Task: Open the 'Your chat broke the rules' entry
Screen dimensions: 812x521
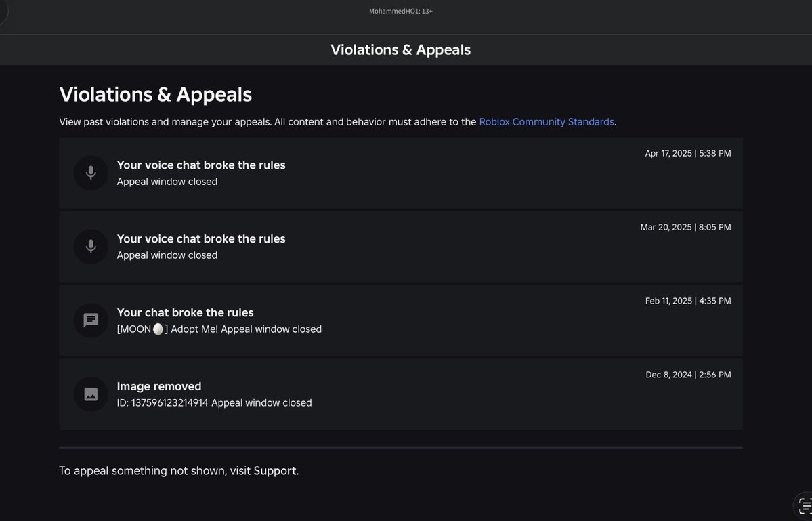Action: (x=401, y=320)
